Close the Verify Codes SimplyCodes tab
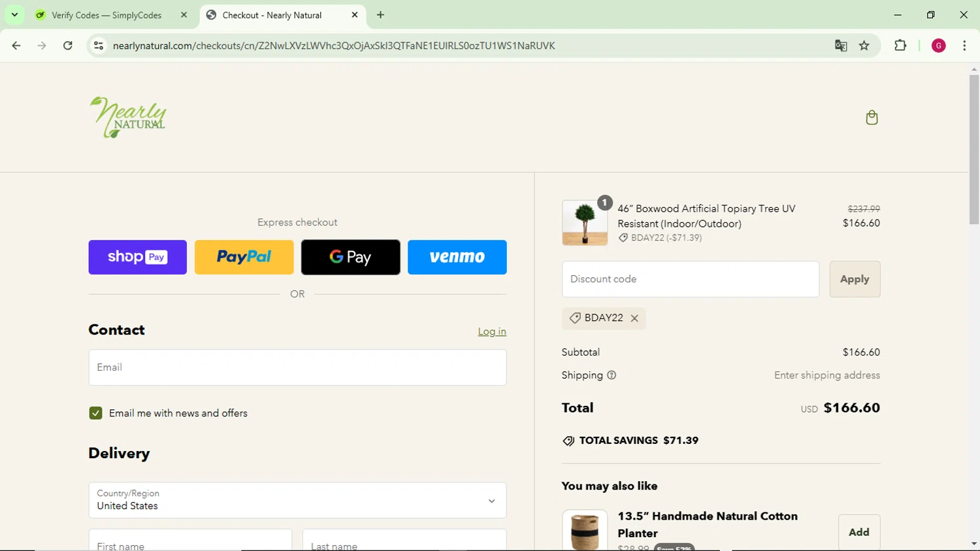Image resolution: width=980 pixels, height=551 pixels. click(184, 15)
